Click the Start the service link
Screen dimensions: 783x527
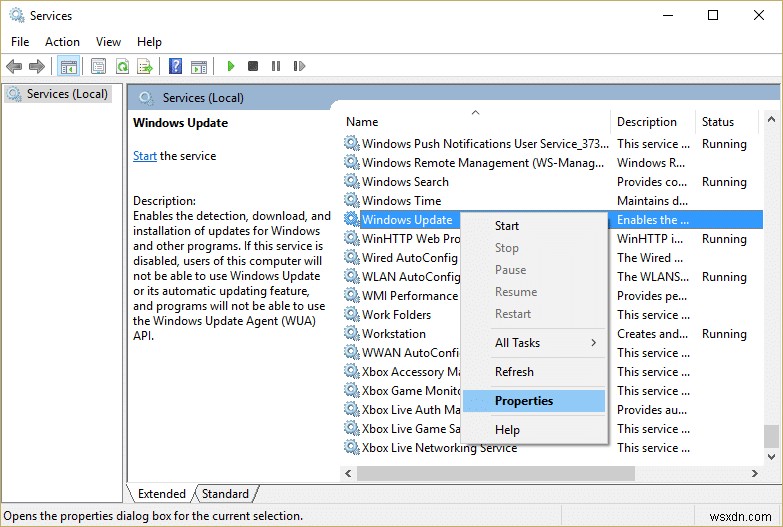[145, 156]
